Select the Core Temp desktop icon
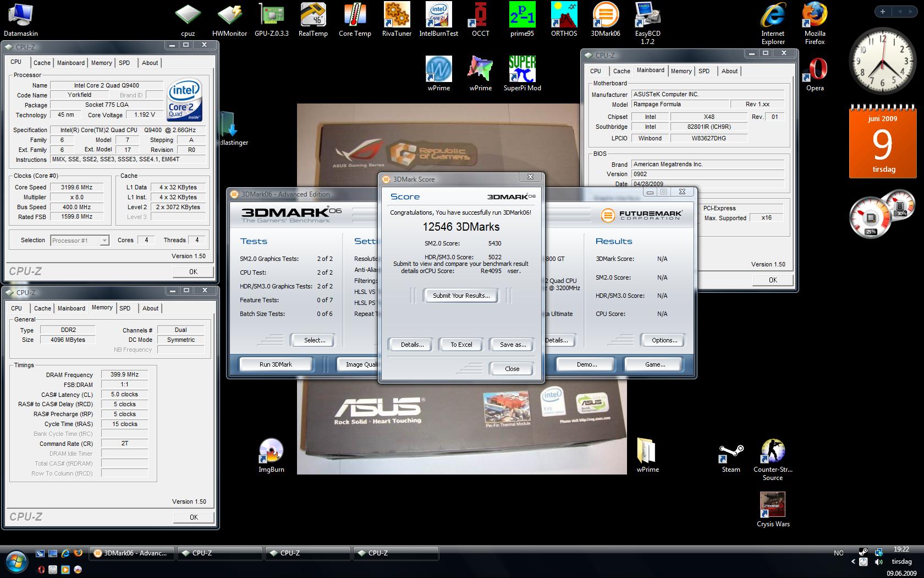The width and height of the screenshot is (924, 578). pos(355,20)
